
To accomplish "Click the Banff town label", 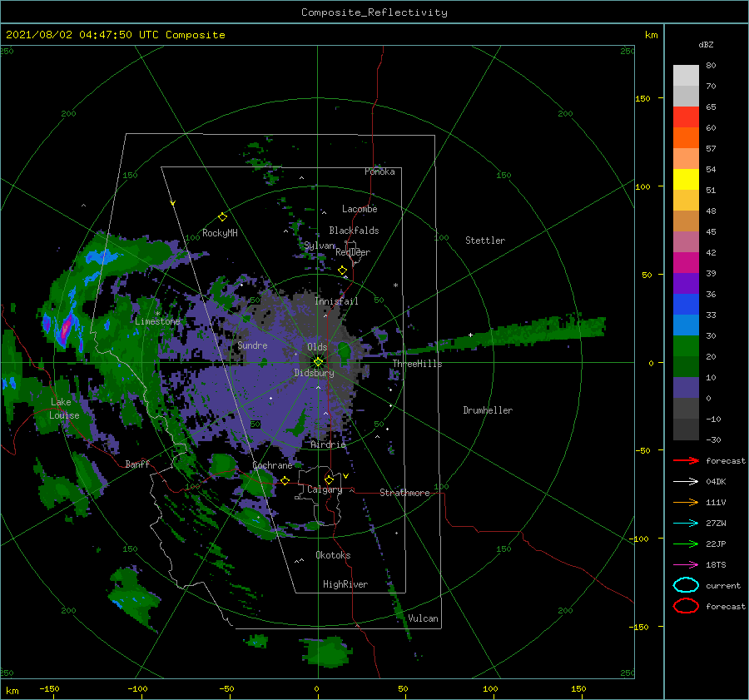I will (137, 464).
